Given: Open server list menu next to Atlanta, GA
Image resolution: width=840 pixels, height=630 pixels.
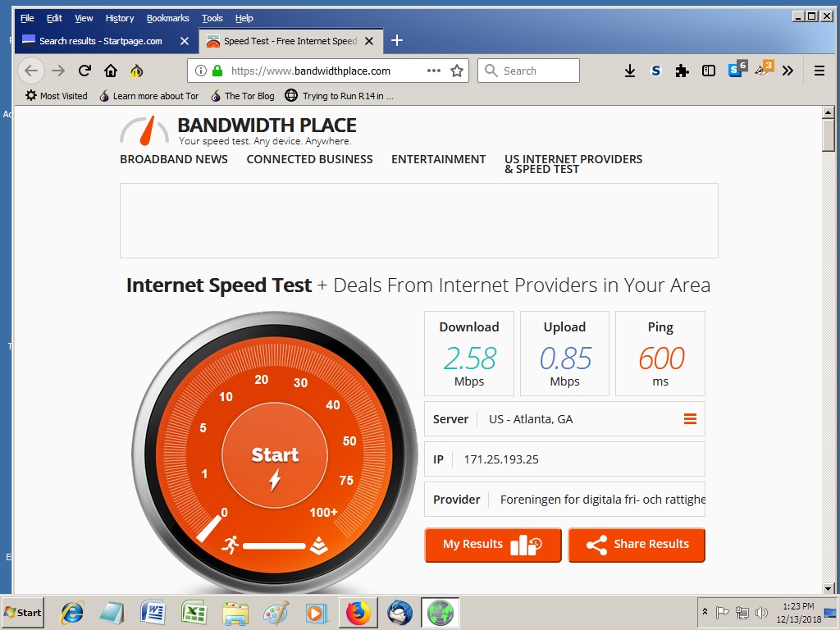Looking at the screenshot, I should pyautogui.click(x=690, y=419).
